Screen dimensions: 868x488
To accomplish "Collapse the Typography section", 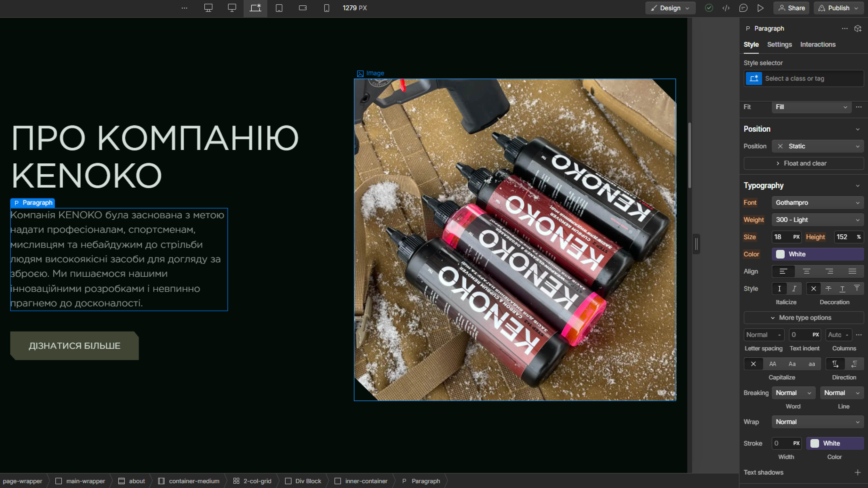I will click(858, 186).
